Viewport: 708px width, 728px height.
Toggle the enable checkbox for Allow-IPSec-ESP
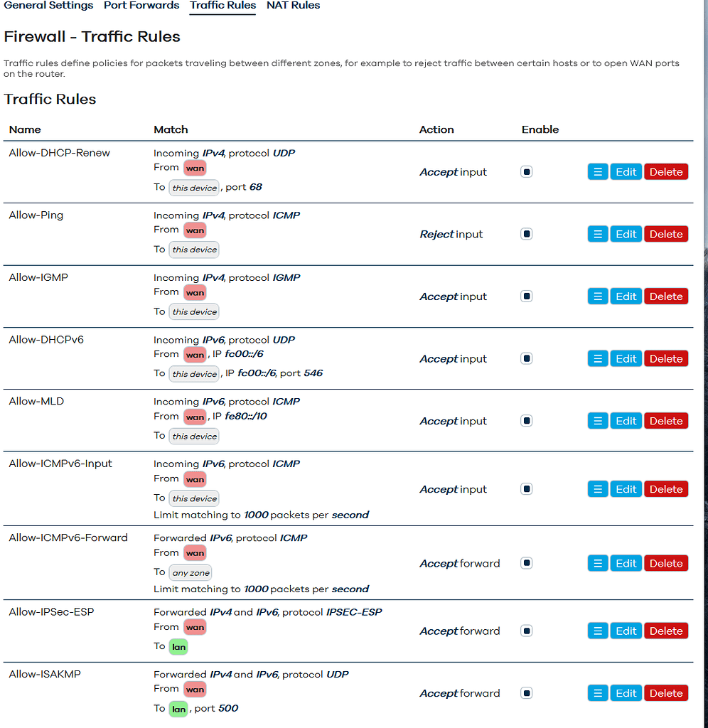pos(526,631)
